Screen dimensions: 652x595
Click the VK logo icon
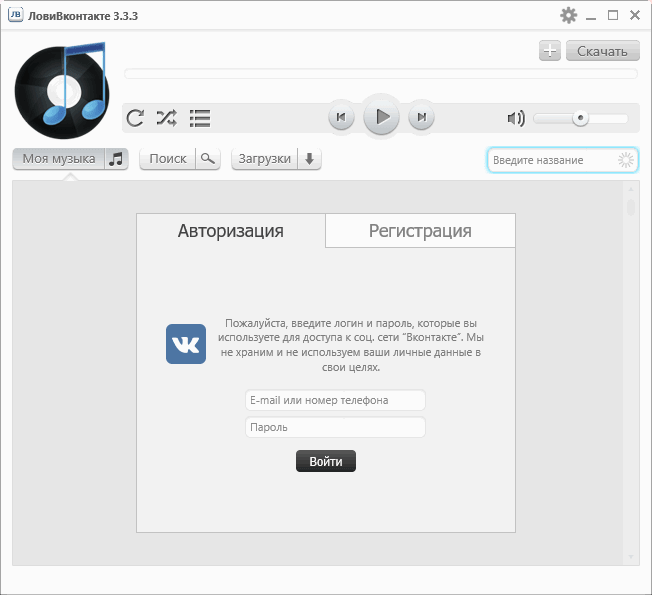[186, 344]
